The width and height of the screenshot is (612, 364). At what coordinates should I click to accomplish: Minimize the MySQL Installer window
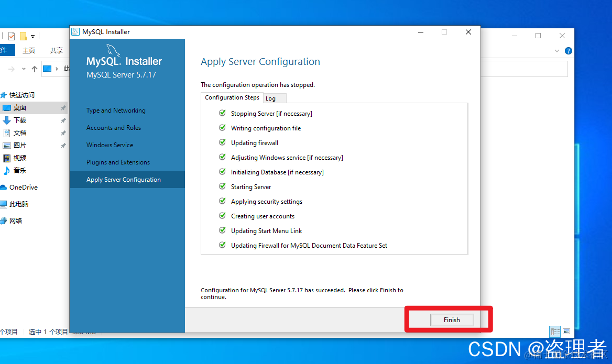coord(421,32)
